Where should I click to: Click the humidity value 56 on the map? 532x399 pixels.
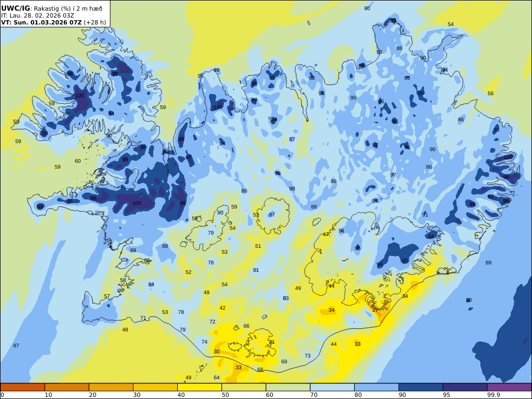(491, 93)
